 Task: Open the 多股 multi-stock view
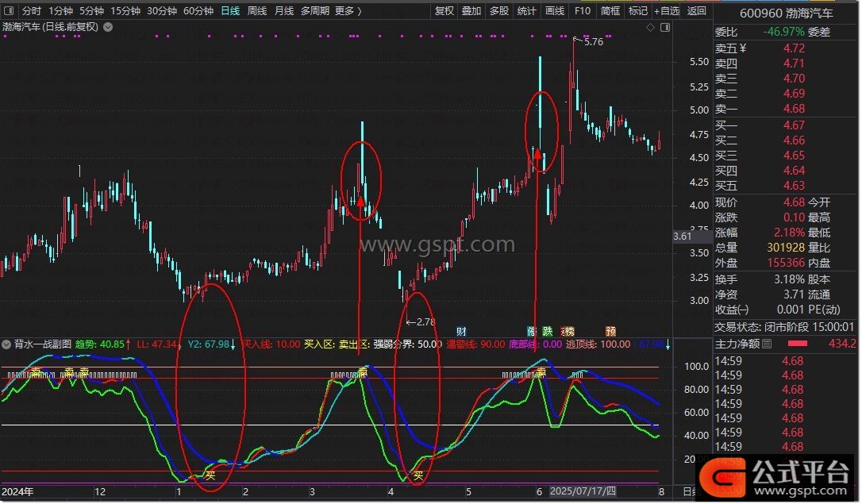pos(499,10)
